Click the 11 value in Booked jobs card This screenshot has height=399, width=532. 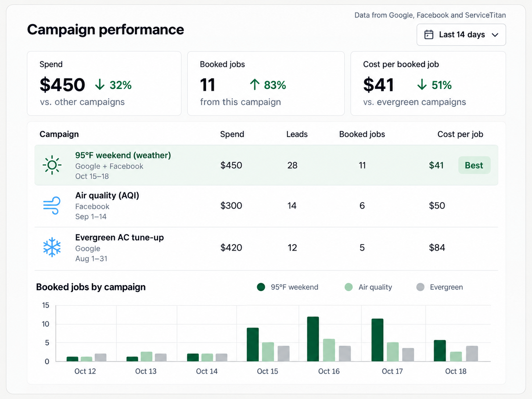coord(208,85)
